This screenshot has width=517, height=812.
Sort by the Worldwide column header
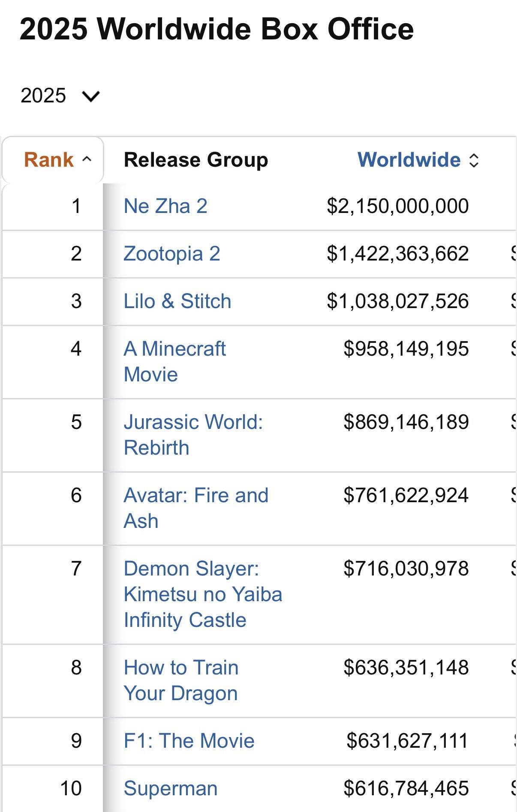coord(409,160)
